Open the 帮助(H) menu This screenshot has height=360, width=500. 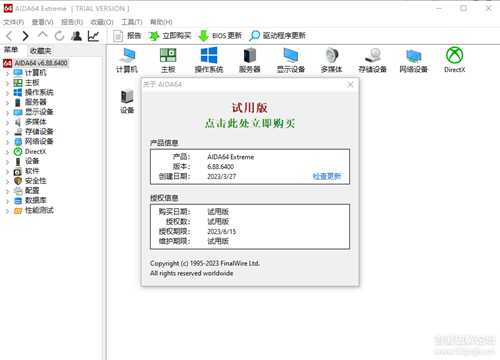click(161, 22)
